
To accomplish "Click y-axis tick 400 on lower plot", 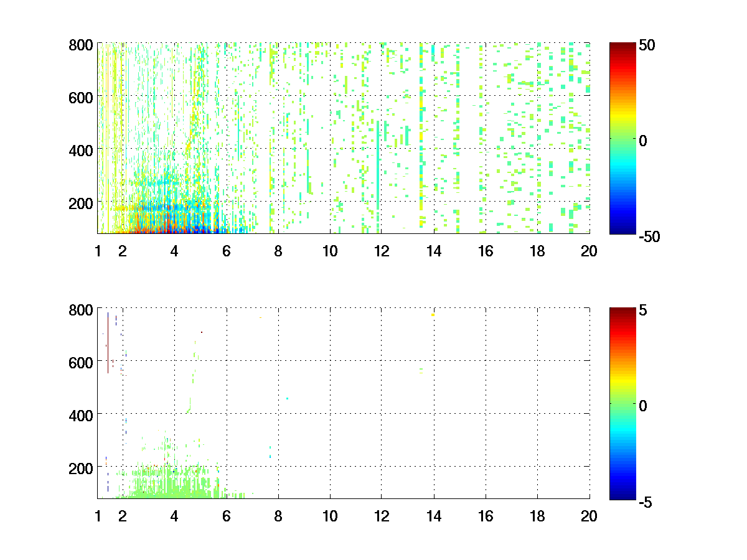I will (x=81, y=414).
